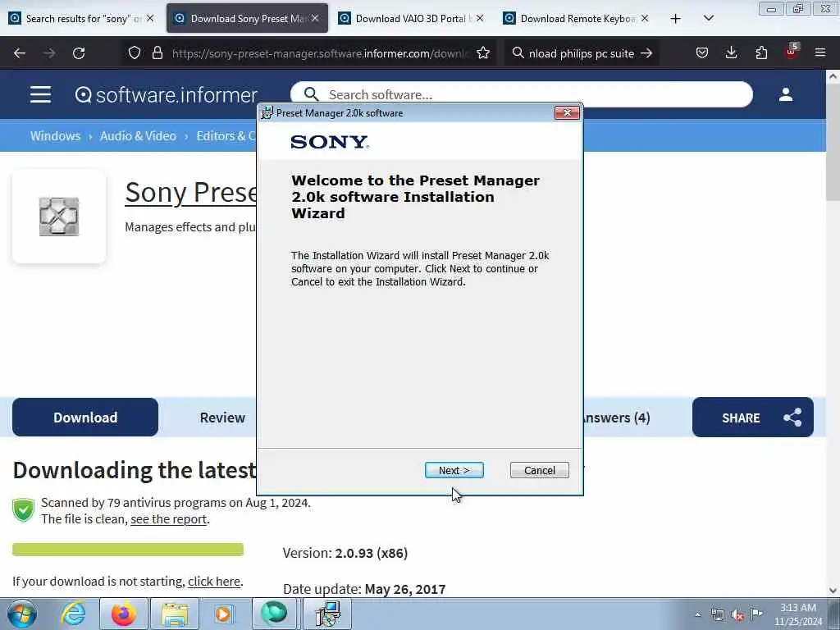Viewport: 840px width, 630px height.
Task: Open Windows Explorer from taskbar
Action: [x=175, y=614]
